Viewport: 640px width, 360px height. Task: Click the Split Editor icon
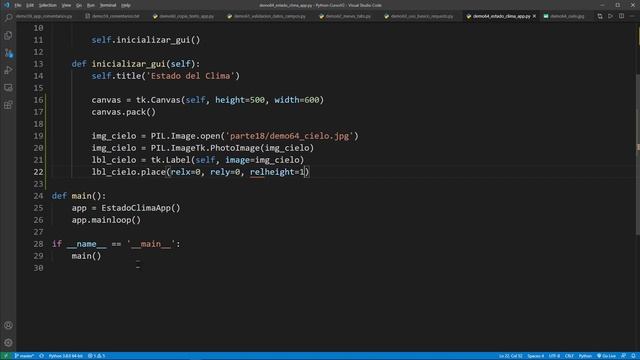click(x=621, y=16)
